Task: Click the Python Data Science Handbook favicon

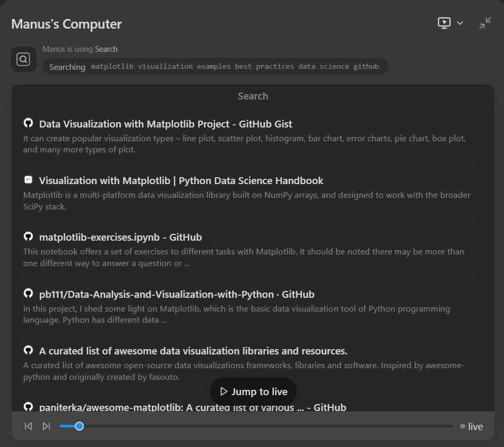Action: tap(29, 180)
